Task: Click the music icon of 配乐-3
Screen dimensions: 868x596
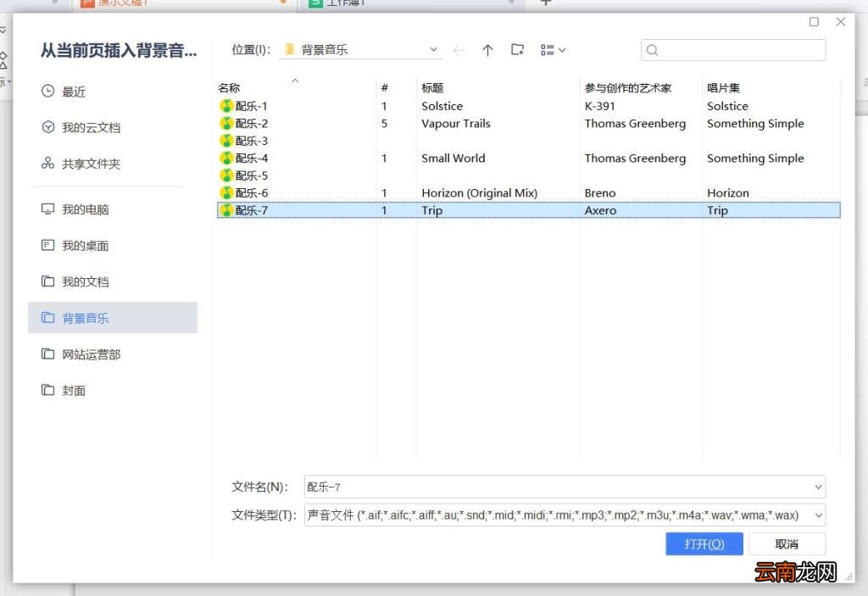Action: 225,141
